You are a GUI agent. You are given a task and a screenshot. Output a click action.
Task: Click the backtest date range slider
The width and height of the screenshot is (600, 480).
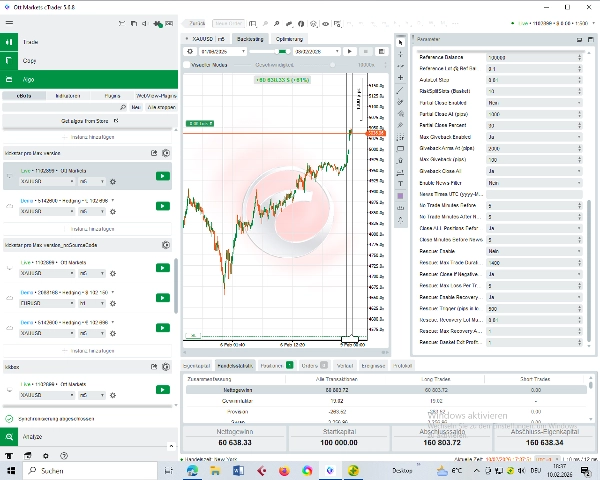(x=270, y=51)
